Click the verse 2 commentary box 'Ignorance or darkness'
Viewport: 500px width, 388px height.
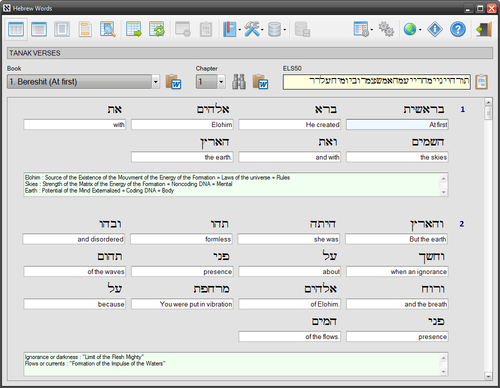(236, 364)
